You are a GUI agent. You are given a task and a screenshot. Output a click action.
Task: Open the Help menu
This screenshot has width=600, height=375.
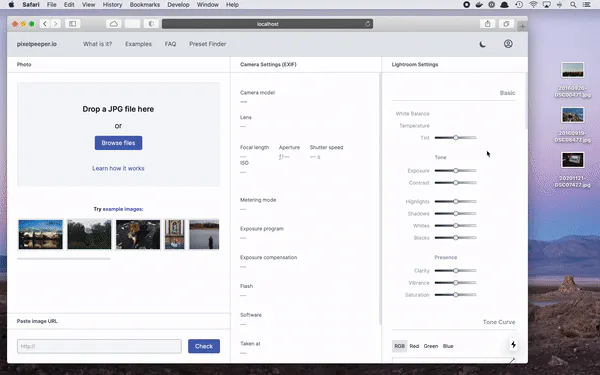point(232,5)
